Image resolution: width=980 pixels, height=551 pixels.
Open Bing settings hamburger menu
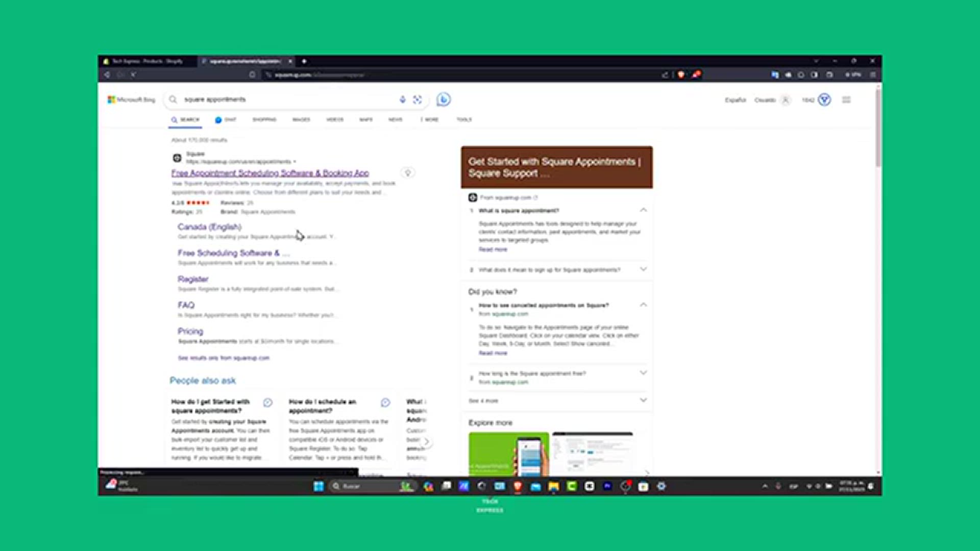[x=846, y=99]
